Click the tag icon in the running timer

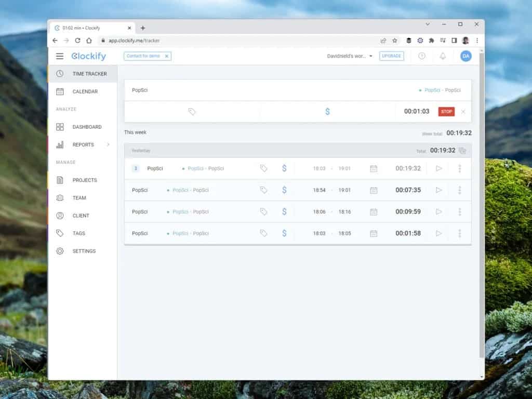[x=192, y=112]
